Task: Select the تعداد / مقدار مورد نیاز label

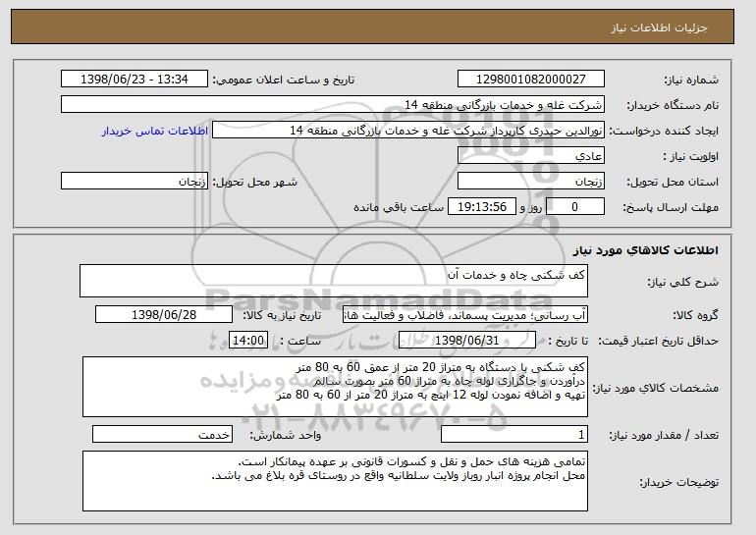Action: point(664,435)
